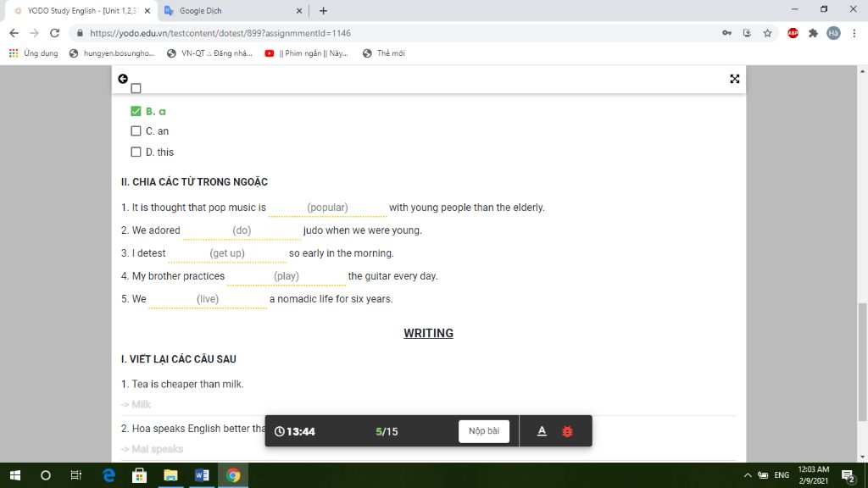This screenshot has width=868, height=488.
Task: Click the network tray icon
Action: click(x=764, y=475)
